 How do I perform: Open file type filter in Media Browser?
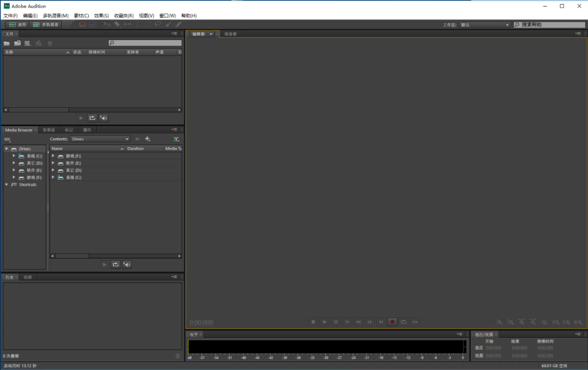pos(176,139)
